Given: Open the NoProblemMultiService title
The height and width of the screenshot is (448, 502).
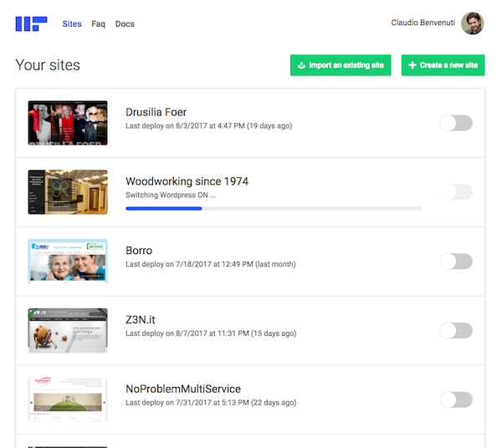Looking at the screenshot, I should (x=183, y=389).
